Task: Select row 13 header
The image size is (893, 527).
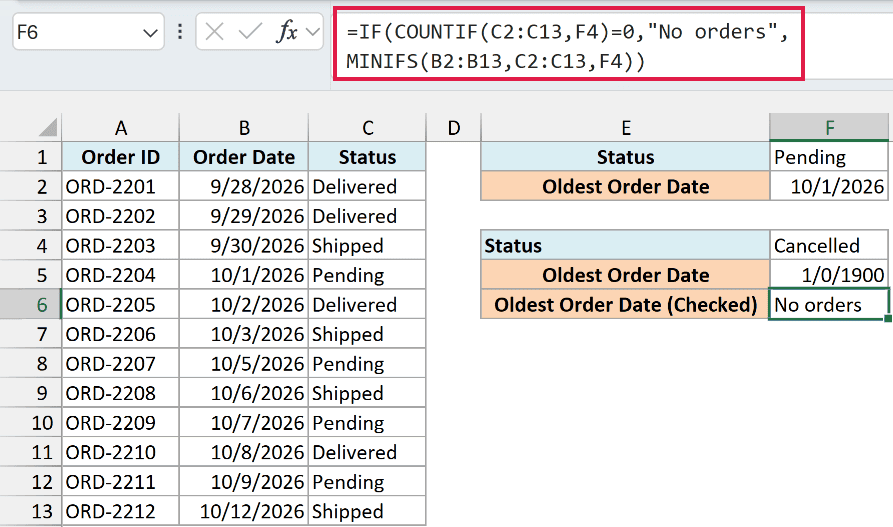Action: coord(31,511)
